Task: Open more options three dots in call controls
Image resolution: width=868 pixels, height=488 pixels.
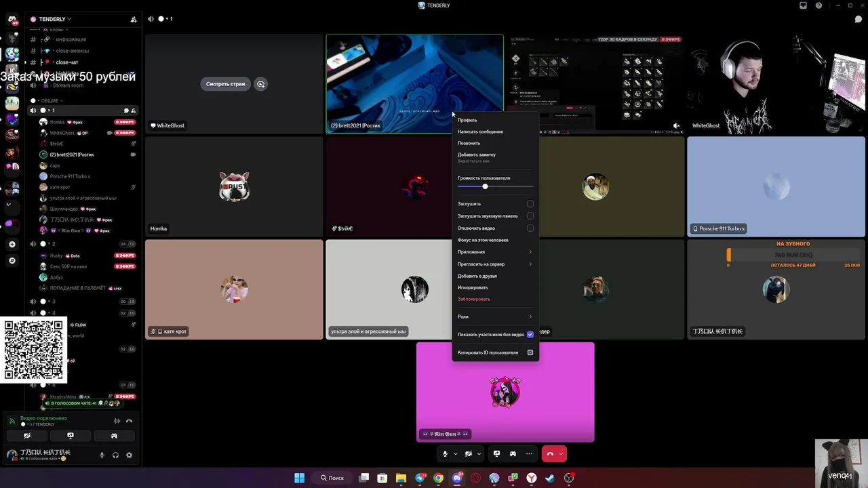Action: tap(529, 454)
